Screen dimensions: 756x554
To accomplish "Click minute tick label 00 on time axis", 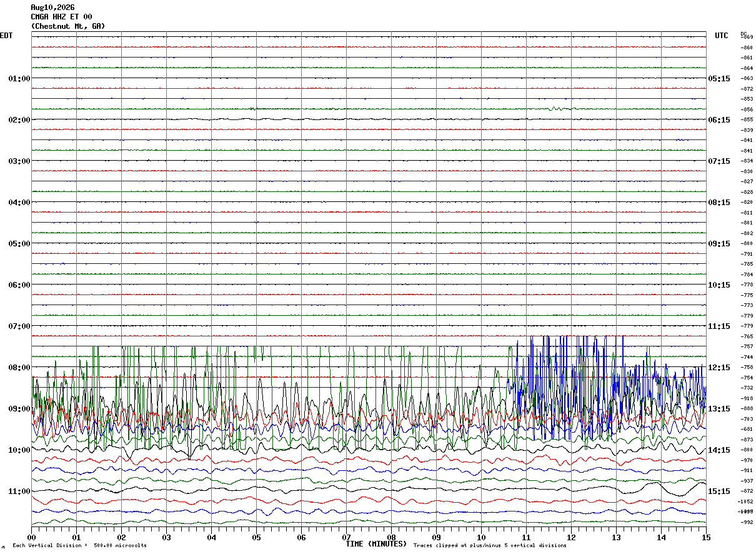I will (x=32, y=537).
